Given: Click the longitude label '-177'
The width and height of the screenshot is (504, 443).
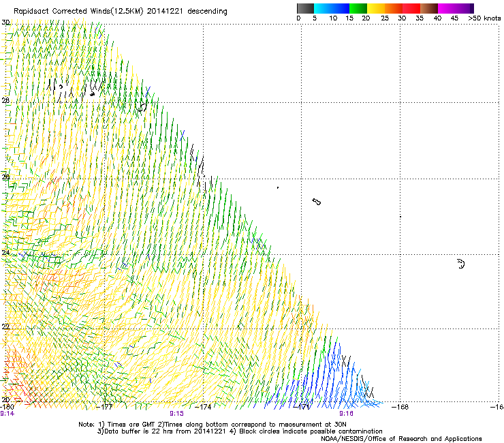Looking at the screenshot, I should 104,407.
